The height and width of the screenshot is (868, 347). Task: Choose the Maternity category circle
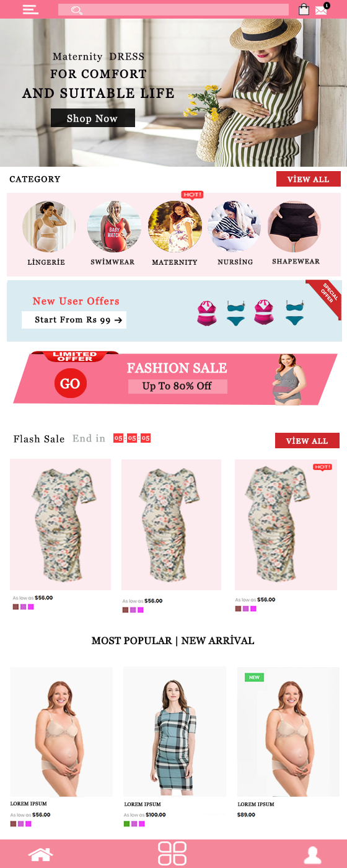click(x=175, y=226)
